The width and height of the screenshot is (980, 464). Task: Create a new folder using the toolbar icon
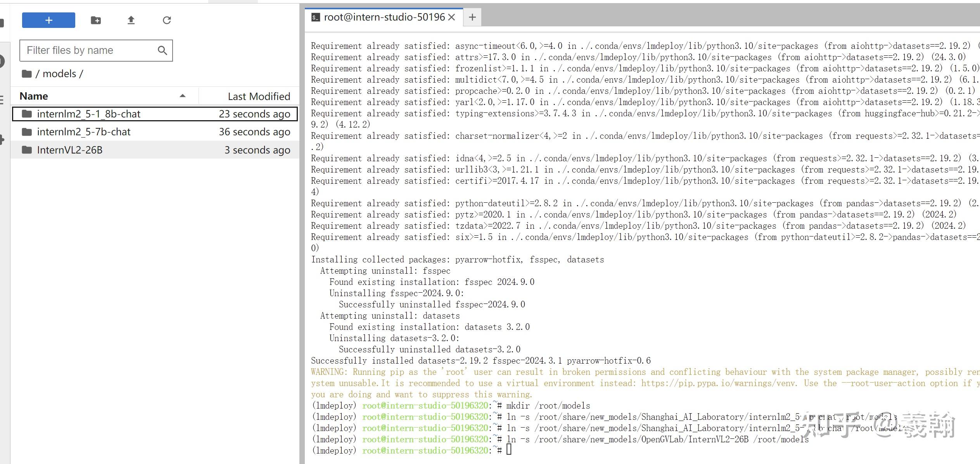click(96, 20)
